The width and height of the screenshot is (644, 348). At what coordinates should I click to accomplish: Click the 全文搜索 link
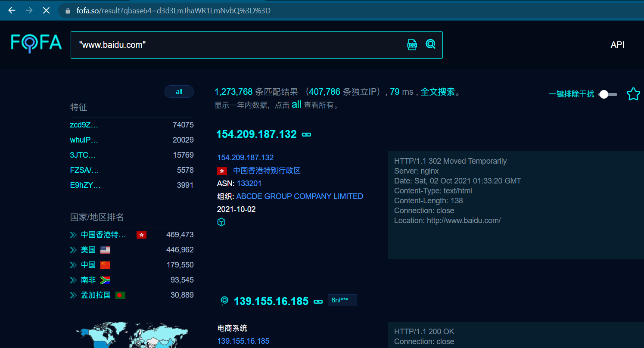(438, 92)
